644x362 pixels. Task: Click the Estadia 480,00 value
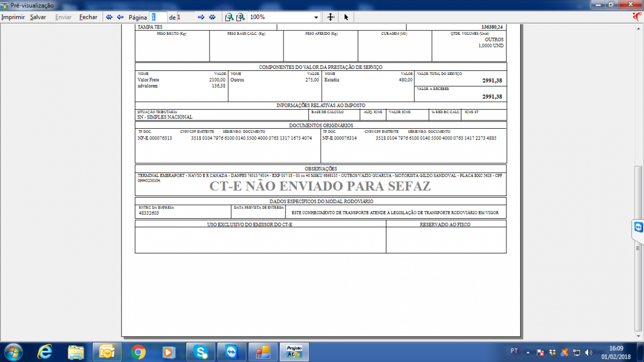406,80
